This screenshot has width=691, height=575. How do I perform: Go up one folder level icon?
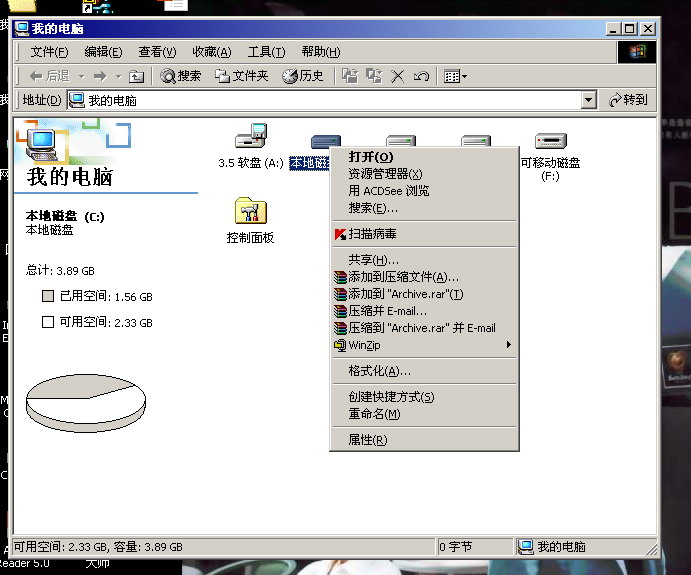click(136, 76)
